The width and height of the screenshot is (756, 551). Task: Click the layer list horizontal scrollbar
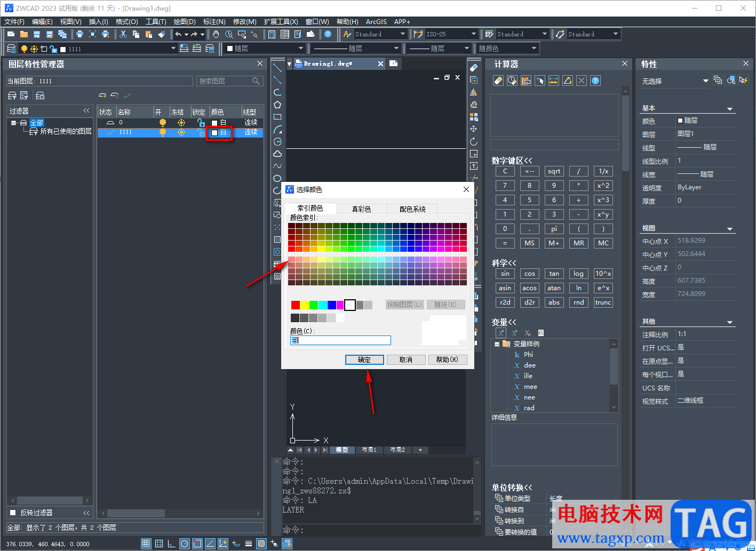tap(180, 513)
